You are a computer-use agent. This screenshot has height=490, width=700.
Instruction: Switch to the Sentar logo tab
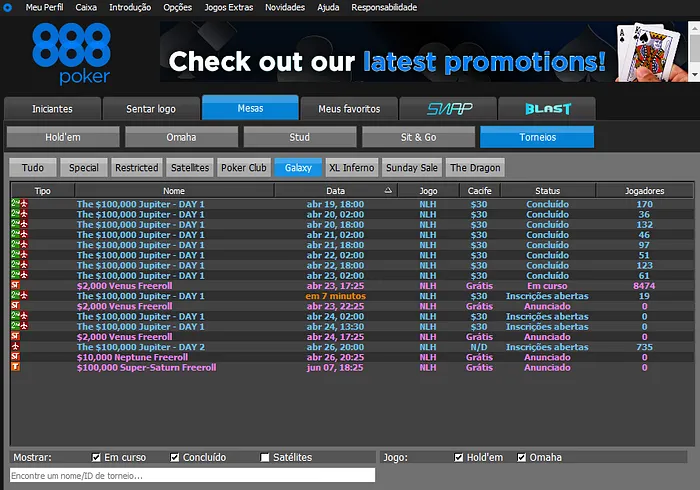[x=151, y=108]
